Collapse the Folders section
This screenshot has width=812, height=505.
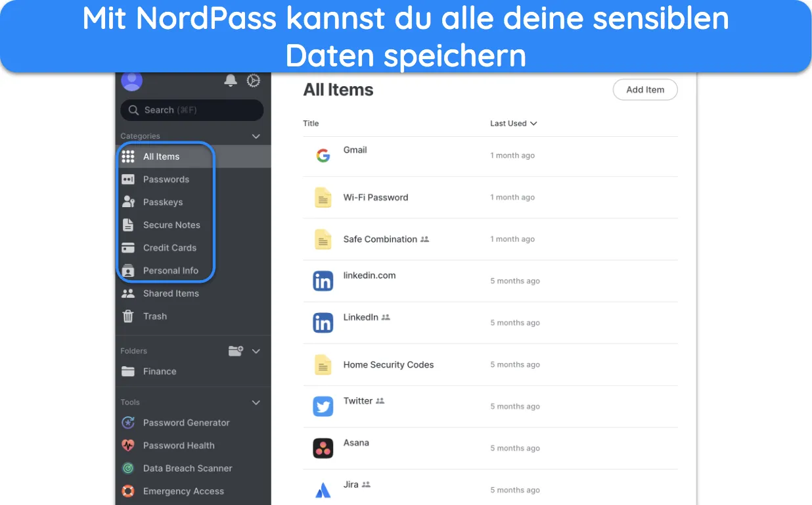256,351
